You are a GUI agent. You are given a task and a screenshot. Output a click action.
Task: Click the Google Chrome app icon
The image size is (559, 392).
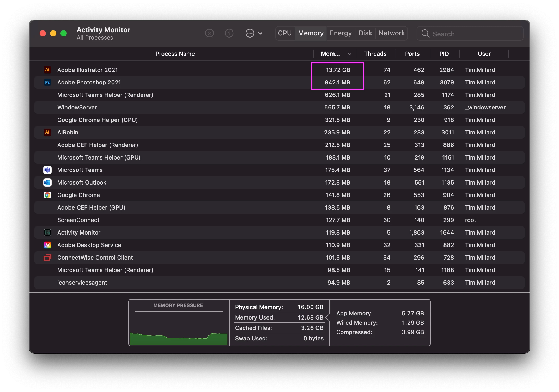pyautogui.click(x=47, y=195)
